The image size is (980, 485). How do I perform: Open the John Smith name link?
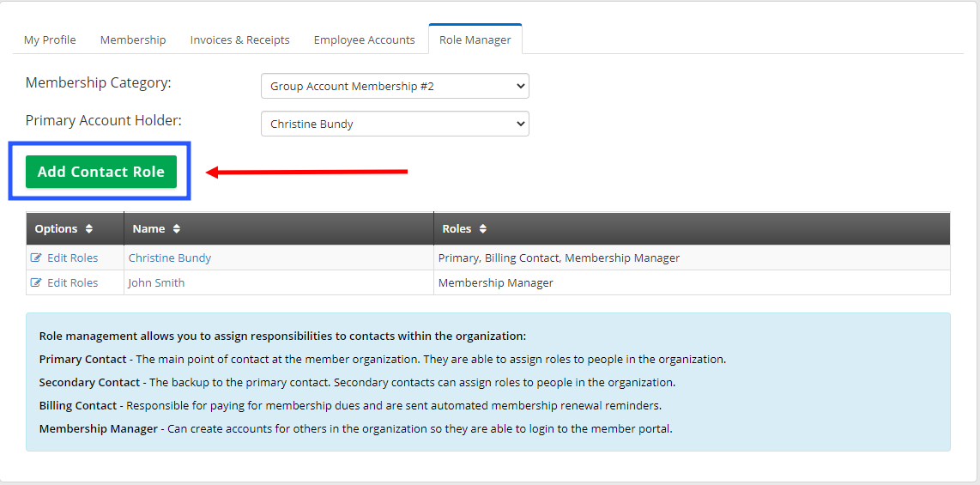click(156, 282)
